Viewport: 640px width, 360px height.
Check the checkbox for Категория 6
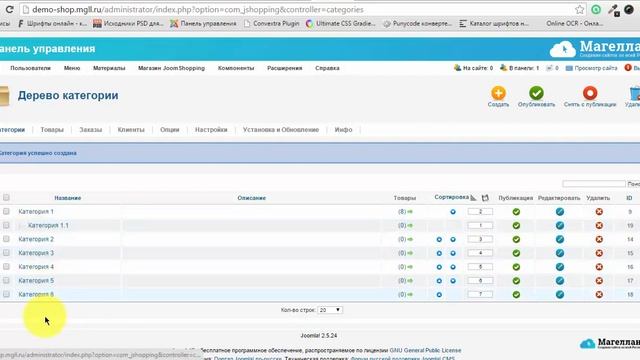(6, 294)
